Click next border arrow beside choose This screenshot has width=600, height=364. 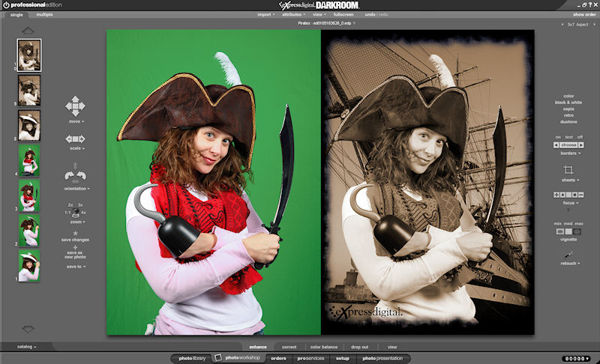pyautogui.click(x=582, y=145)
